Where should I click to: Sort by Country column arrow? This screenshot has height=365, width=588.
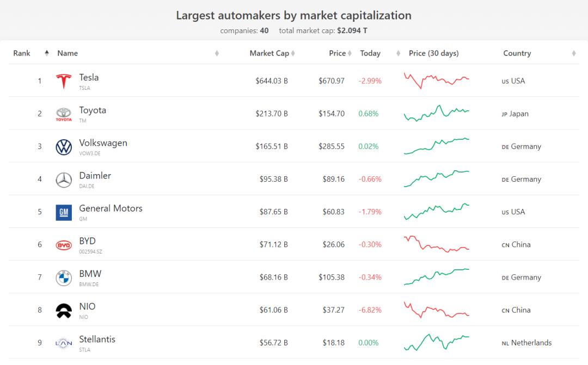pyautogui.click(x=574, y=53)
